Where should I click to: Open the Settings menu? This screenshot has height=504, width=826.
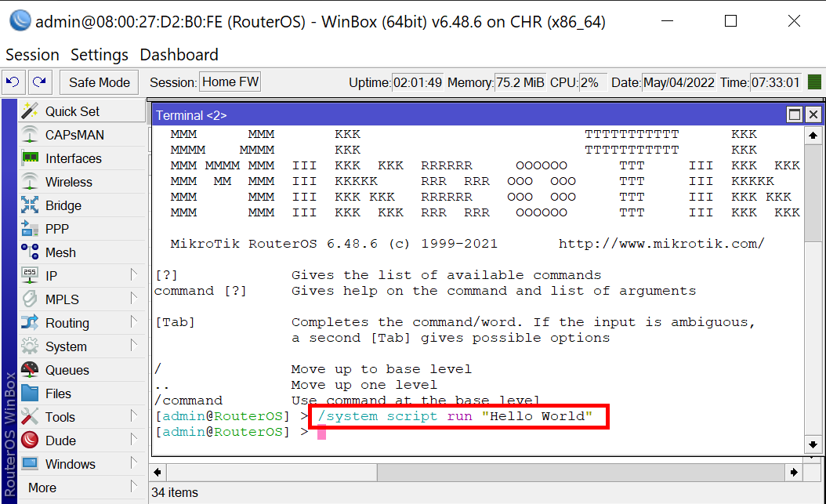(x=100, y=55)
